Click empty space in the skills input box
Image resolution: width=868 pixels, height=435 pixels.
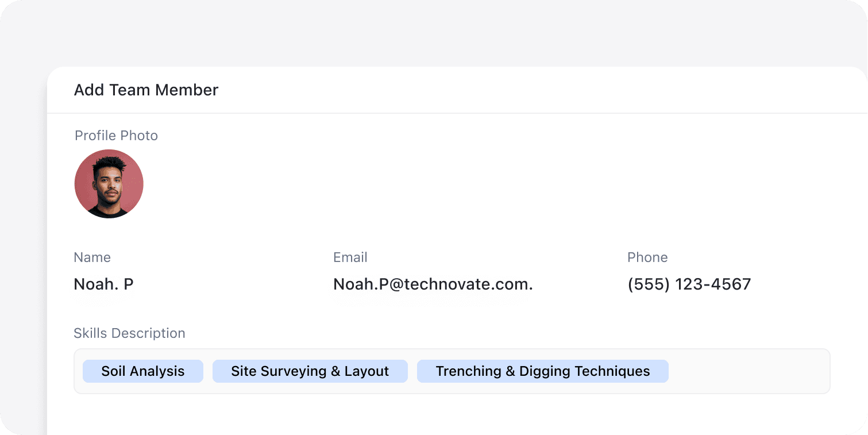pyautogui.click(x=747, y=371)
